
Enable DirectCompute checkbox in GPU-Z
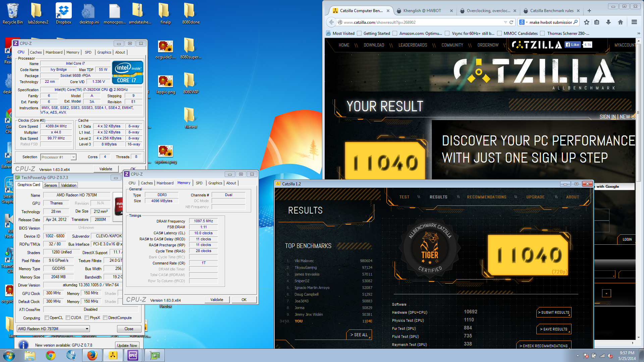[x=105, y=318]
